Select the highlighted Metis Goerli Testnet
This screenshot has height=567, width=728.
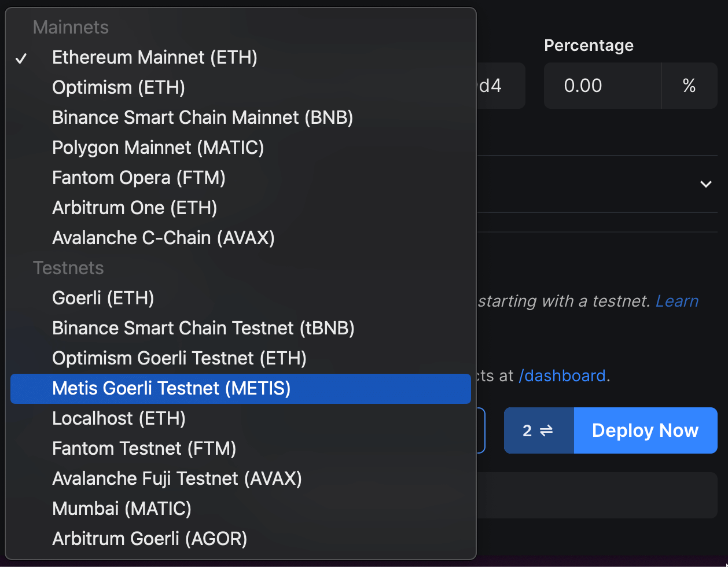(x=171, y=388)
